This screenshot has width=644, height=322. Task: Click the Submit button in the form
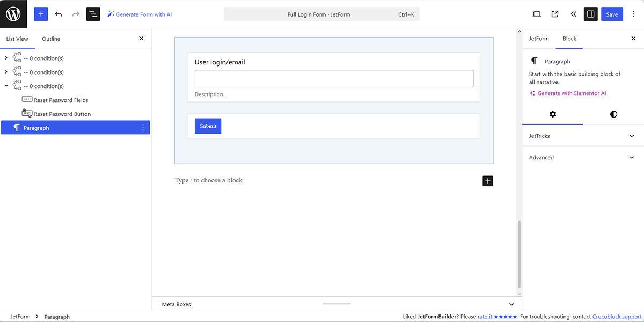click(x=208, y=126)
